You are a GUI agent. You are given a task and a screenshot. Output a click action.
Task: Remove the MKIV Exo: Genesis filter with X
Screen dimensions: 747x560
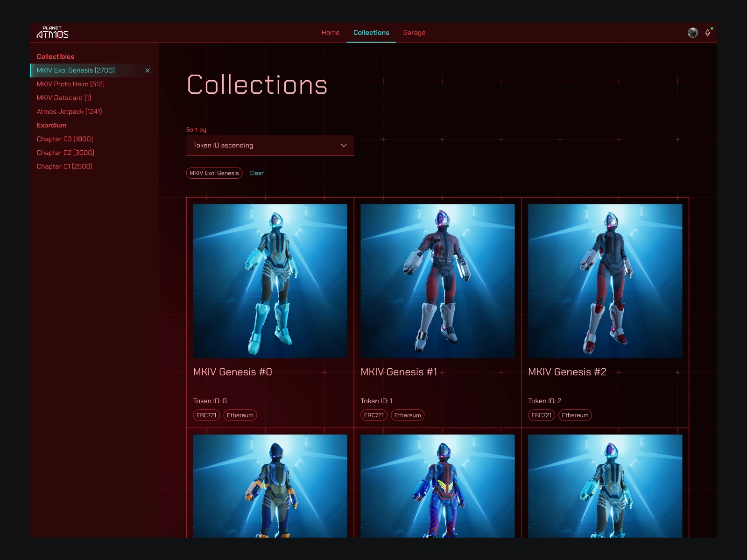pos(148,70)
